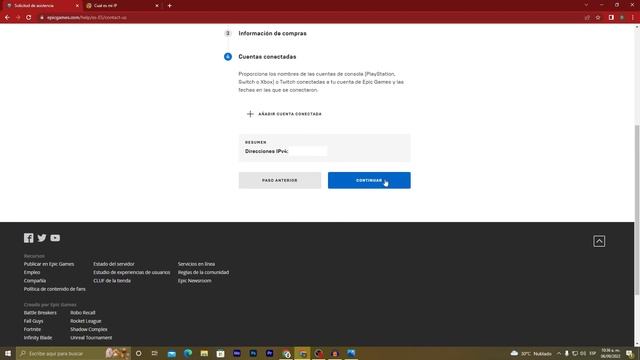
Task: Open the Compañía footer link
Action: pos(35,280)
